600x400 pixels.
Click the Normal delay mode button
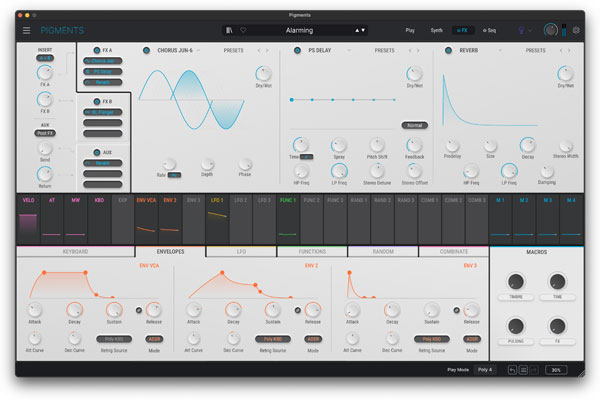tap(414, 125)
